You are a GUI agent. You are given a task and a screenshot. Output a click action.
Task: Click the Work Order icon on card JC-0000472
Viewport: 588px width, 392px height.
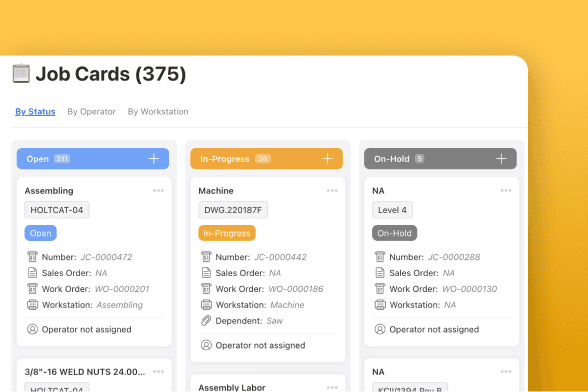click(32, 289)
